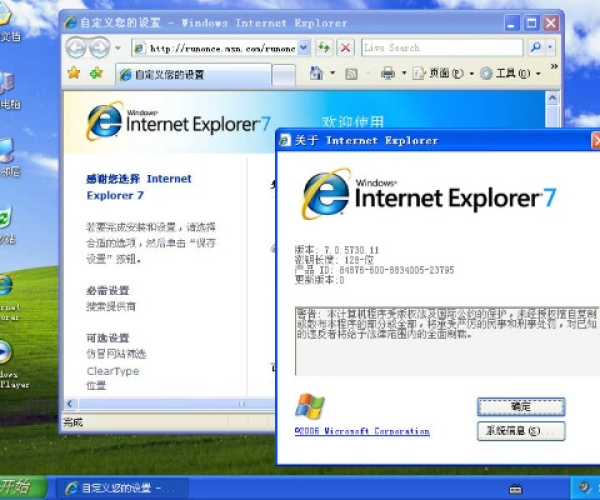
Task: Expand the Home button dropdown arrow
Action: (333, 73)
